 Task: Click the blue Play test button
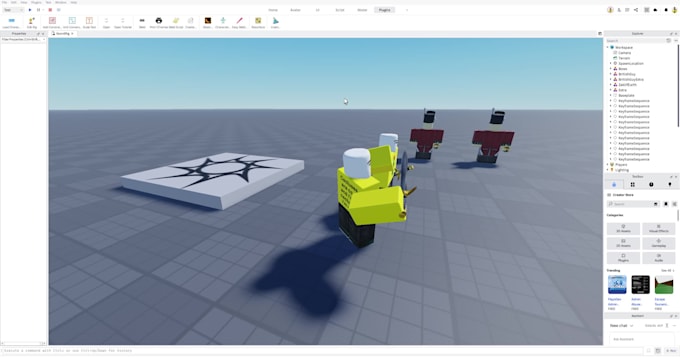click(x=30, y=10)
